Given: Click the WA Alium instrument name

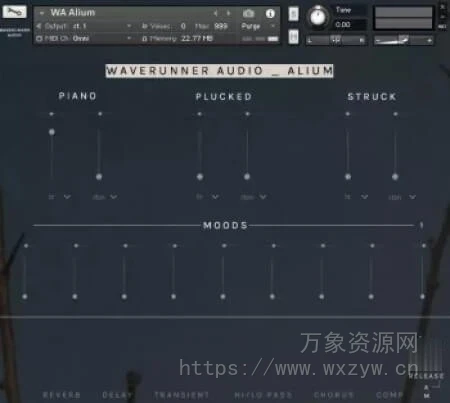Looking at the screenshot, I should coord(73,13).
